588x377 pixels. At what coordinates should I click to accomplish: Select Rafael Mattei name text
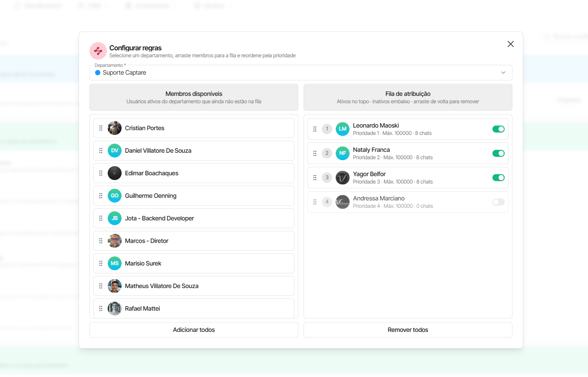pyautogui.click(x=142, y=308)
